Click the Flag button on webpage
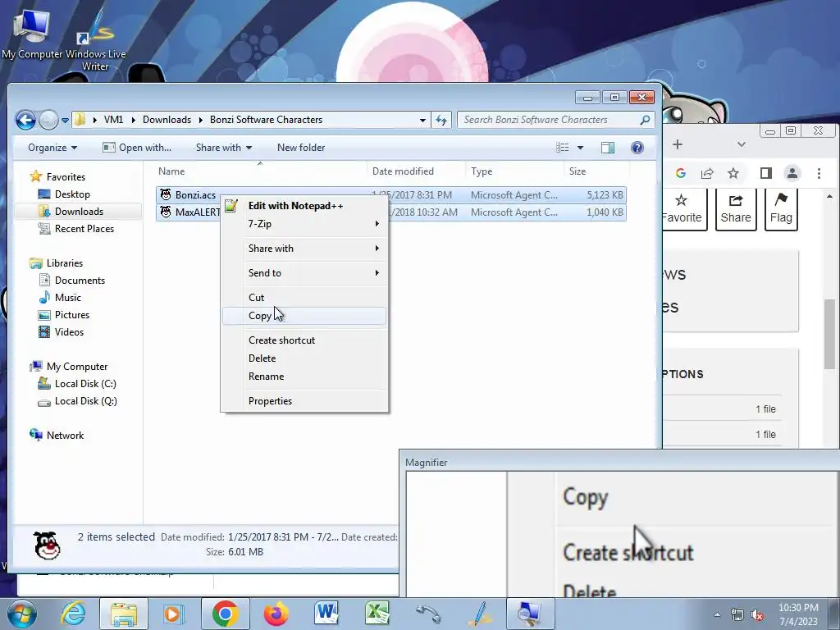This screenshot has width=840, height=630. point(781,209)
